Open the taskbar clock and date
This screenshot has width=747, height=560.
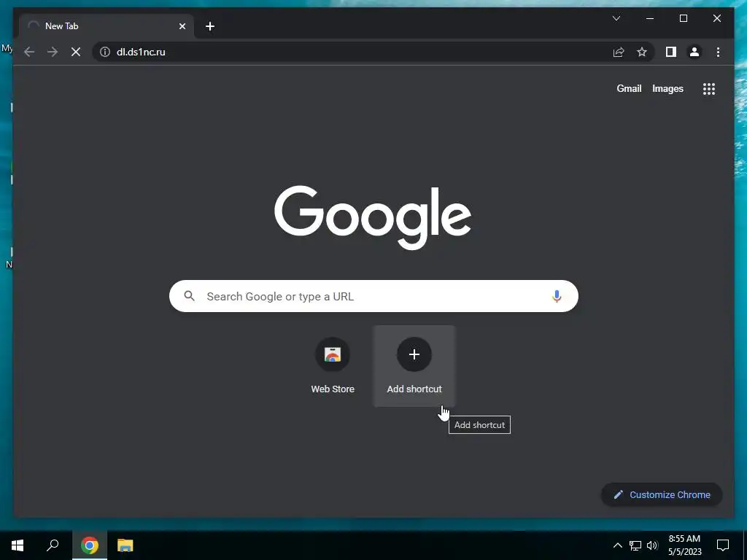pos(684,545)
